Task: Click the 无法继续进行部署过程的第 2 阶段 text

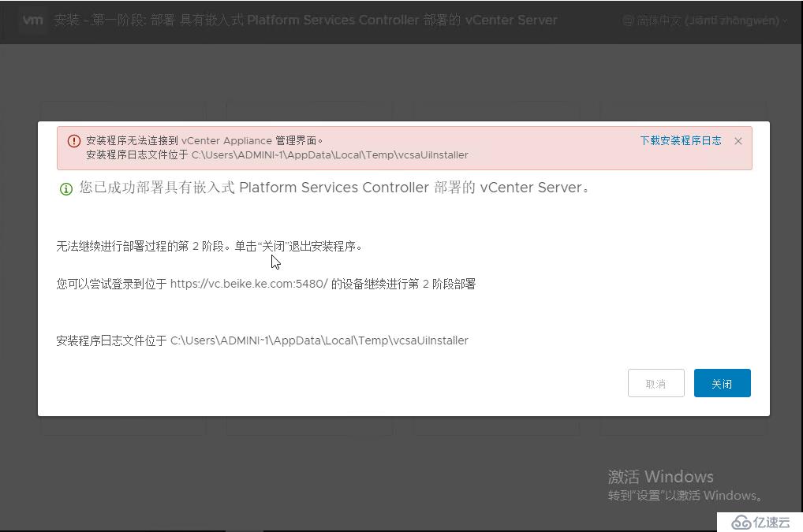Action: click(x=209, y=247)
